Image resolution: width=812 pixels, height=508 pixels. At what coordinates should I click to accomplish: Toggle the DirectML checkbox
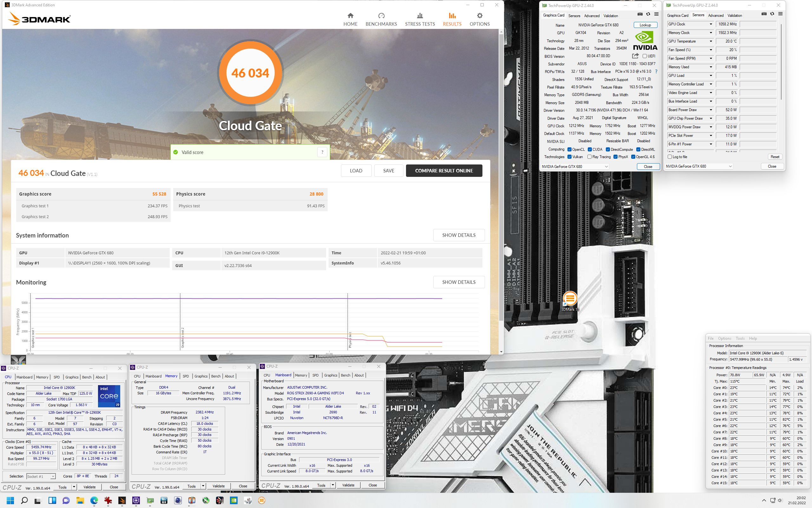click(x=638, y=150)
